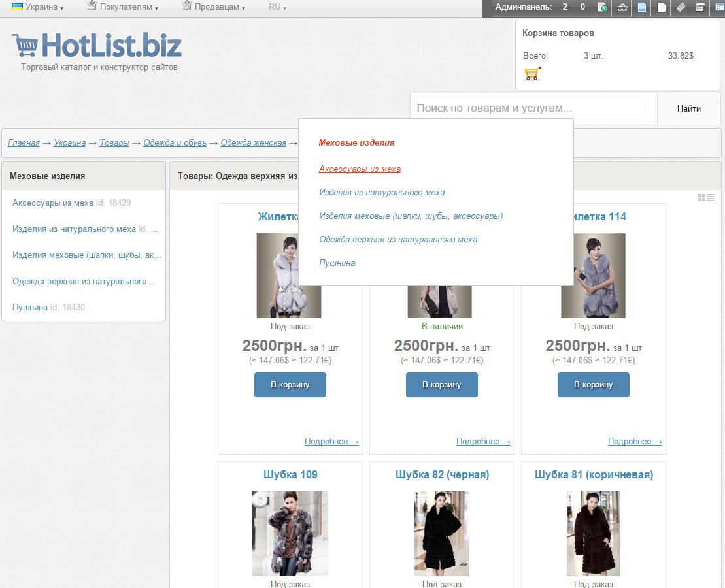Select Аксессуары из меха in popup menu

360,169
